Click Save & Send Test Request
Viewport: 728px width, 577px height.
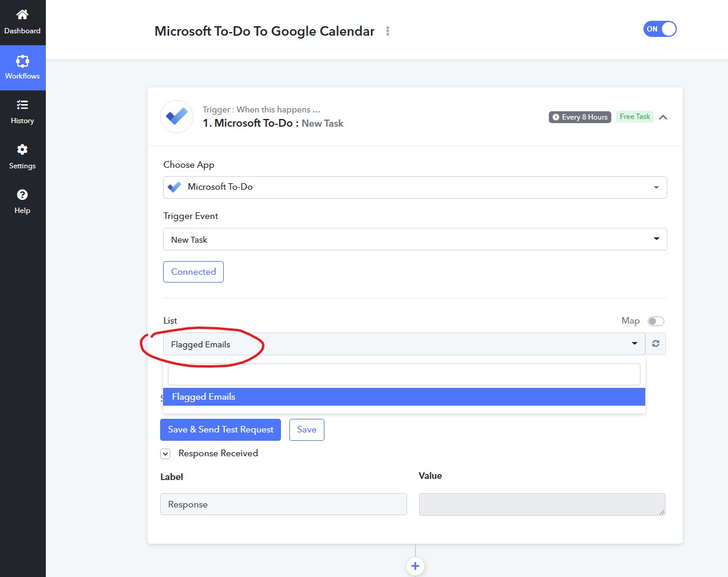pos(220,429)
